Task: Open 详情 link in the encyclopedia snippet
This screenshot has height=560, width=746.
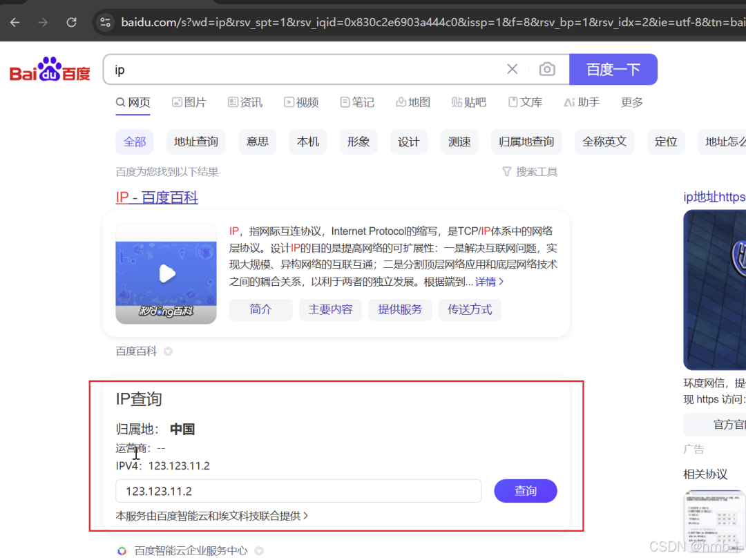Action: (x=489, y=282)
